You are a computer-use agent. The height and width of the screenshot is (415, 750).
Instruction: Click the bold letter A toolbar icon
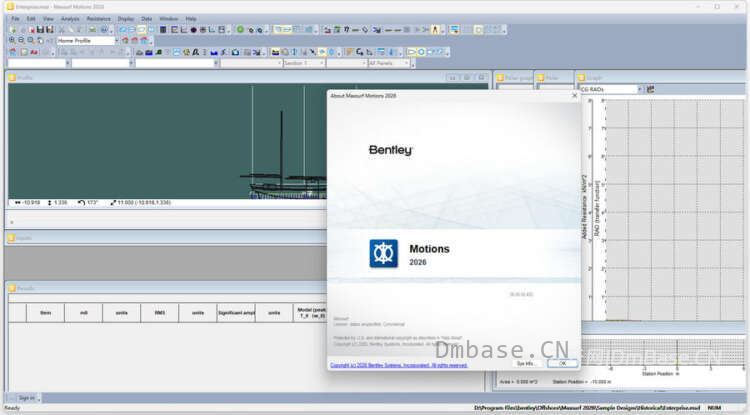coord(195,52)
